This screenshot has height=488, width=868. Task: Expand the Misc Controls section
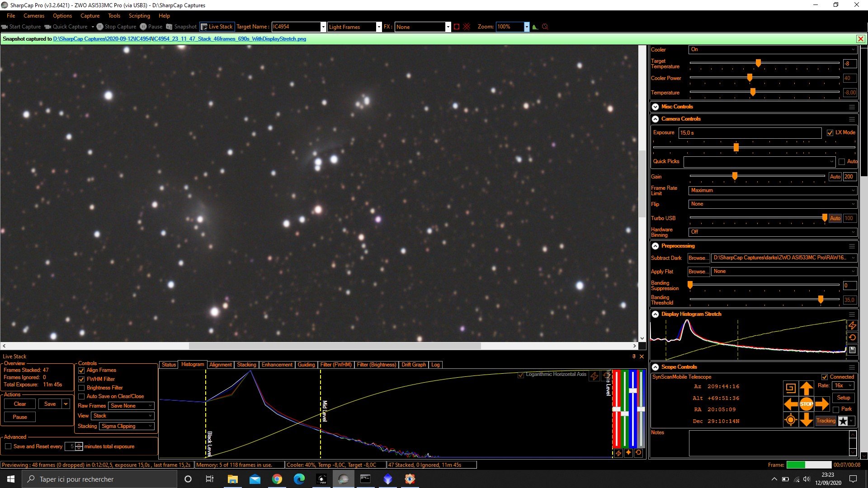pyautogui.click(x=656, y=107)
